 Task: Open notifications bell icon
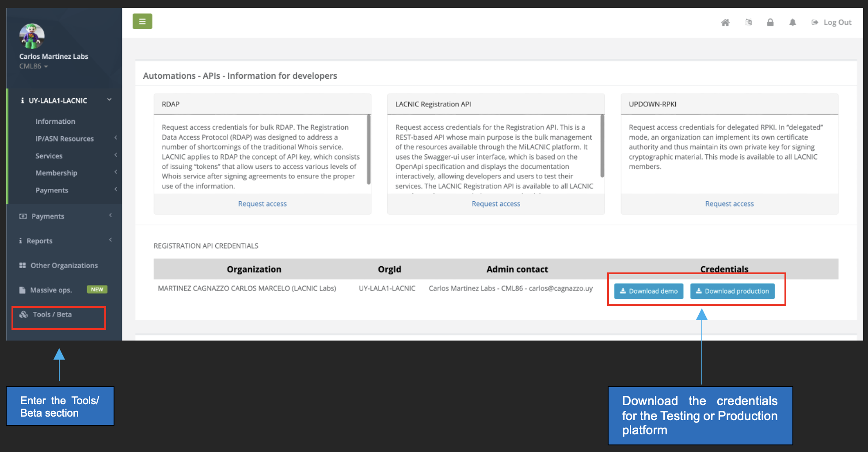click(792, 23)
